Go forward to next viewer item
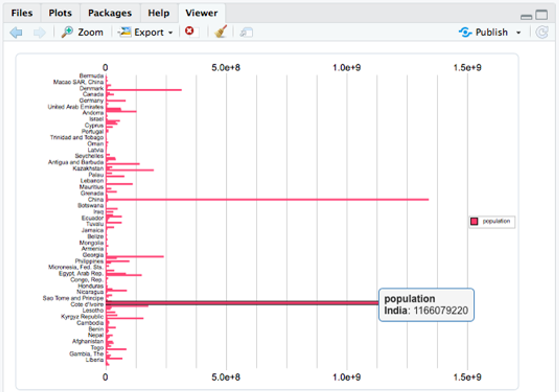 pyautogui.click(x=39, y=32)
